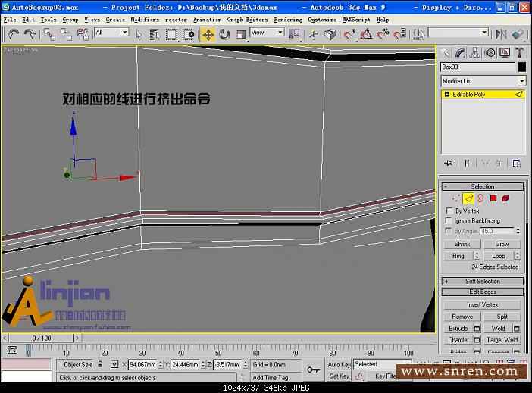Click the Grow selection button
The width and height of the screenshot is (532, 393).
(502, 244)
